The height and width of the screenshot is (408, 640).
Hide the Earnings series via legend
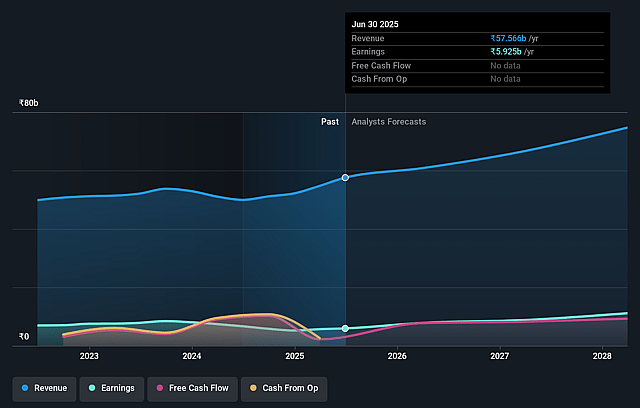point(112,387)
